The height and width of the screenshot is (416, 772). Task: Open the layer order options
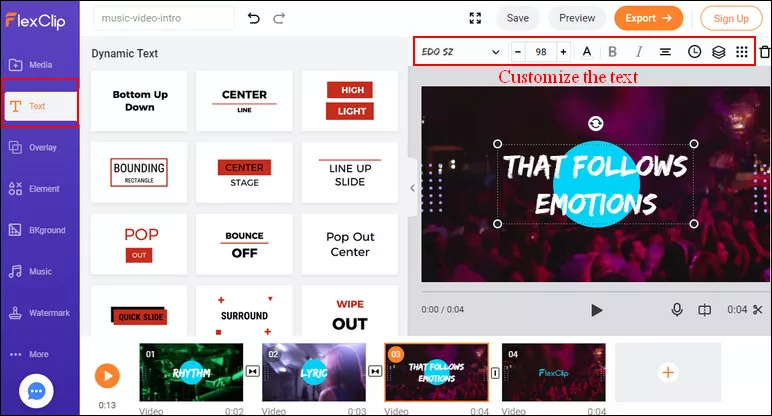(x=719, y=52)
